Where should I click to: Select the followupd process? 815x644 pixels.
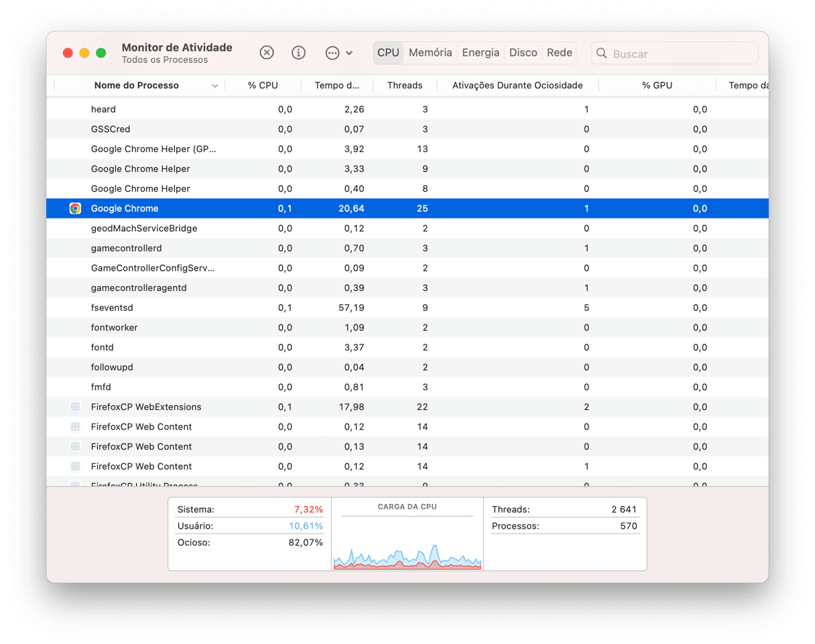pyautogui.click(x=407, y=367)
